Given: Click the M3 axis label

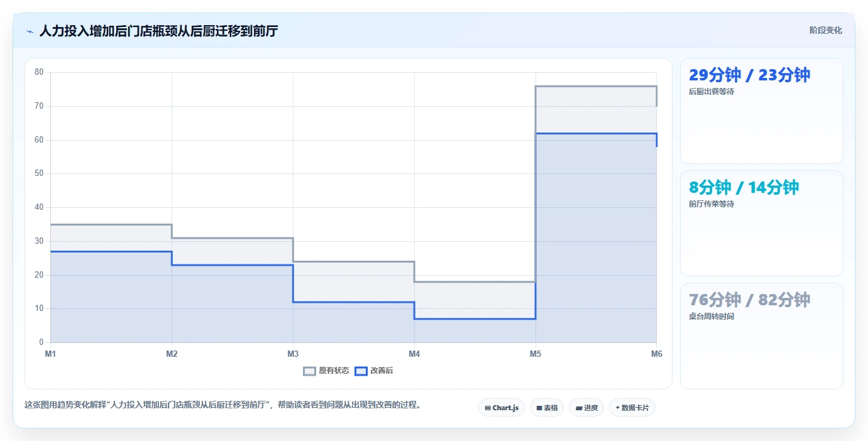Looking at the screenshot, I should (293, 354).
